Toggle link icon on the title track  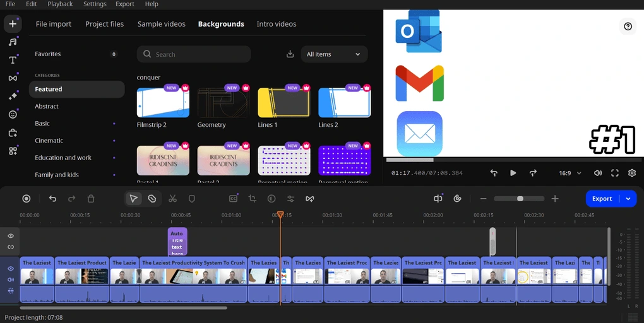[x=11, y=247]
